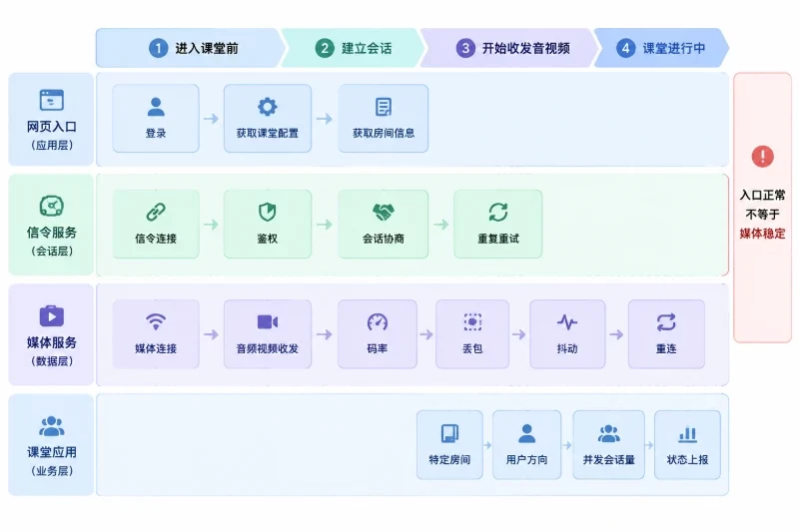The width and height of the screenshot is (799, 532).
Task: Click the 课堂应用 people icon
Action: point(52,426)
